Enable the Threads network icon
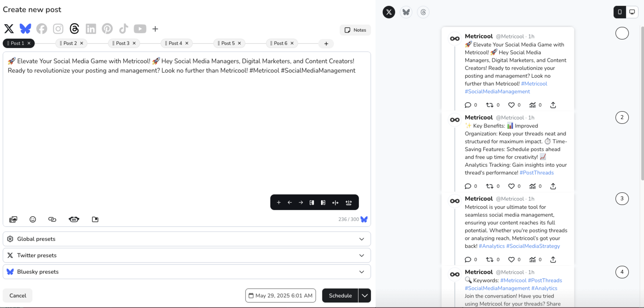The image size is (644, 308). coord(74,29)
